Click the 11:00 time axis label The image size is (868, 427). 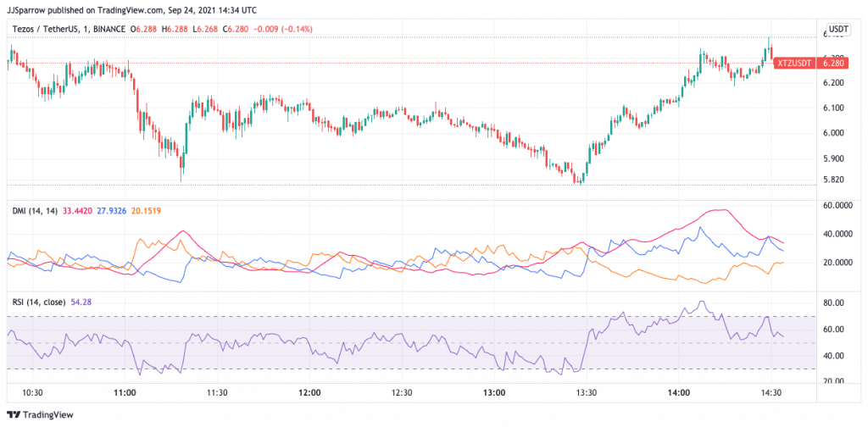[125, 393]
